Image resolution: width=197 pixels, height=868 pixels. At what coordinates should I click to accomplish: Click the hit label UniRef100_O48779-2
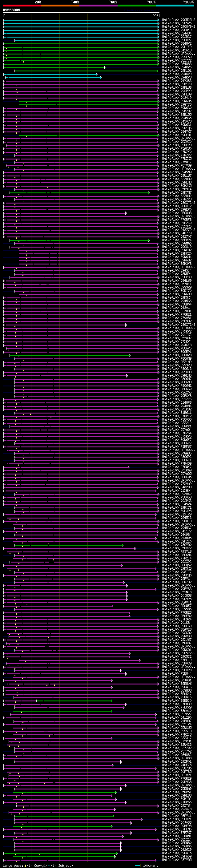pyautogui.click(x=179, y=230)
